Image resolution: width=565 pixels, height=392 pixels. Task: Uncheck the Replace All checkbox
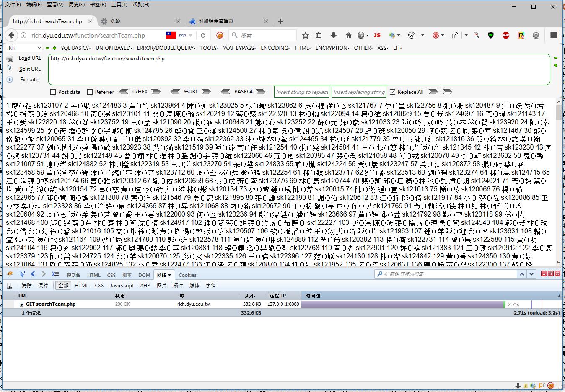392,92
